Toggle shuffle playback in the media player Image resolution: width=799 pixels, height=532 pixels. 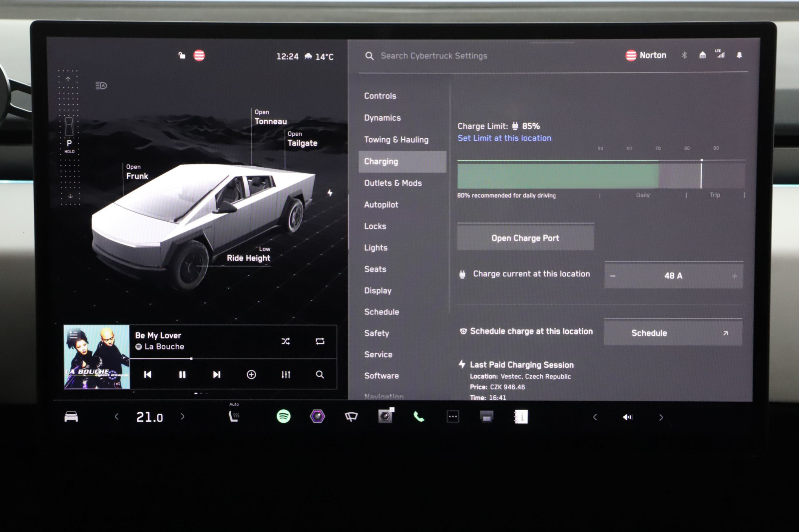tap(285, 341)
